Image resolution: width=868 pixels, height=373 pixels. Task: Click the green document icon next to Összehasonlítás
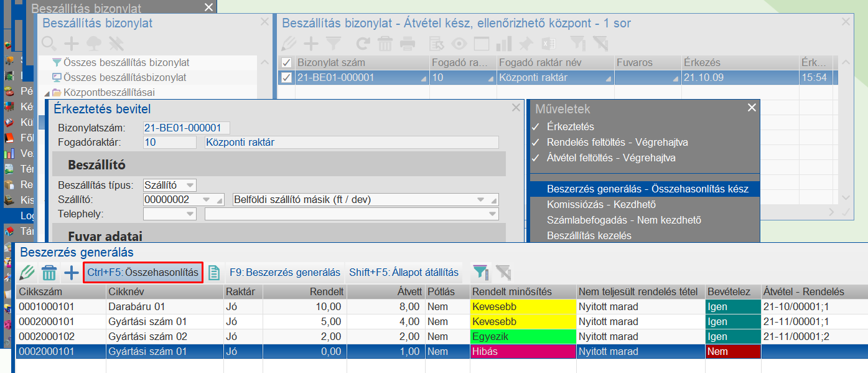click(213, 273)
